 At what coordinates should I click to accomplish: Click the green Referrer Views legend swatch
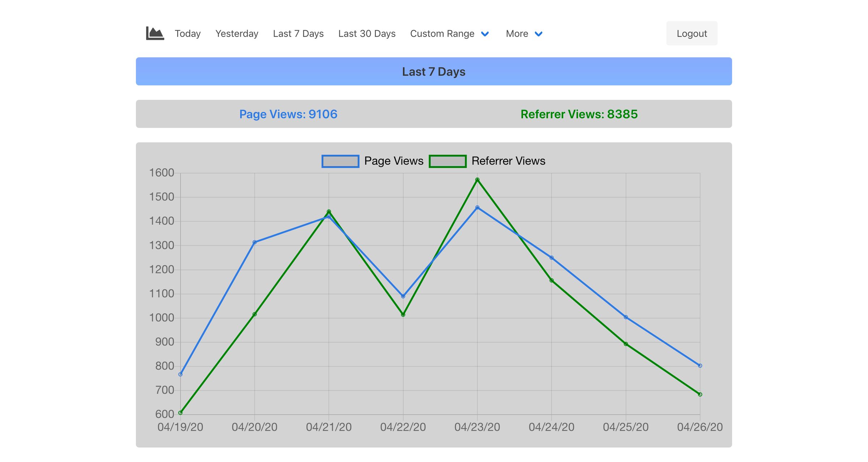click(x=448, y=161)
